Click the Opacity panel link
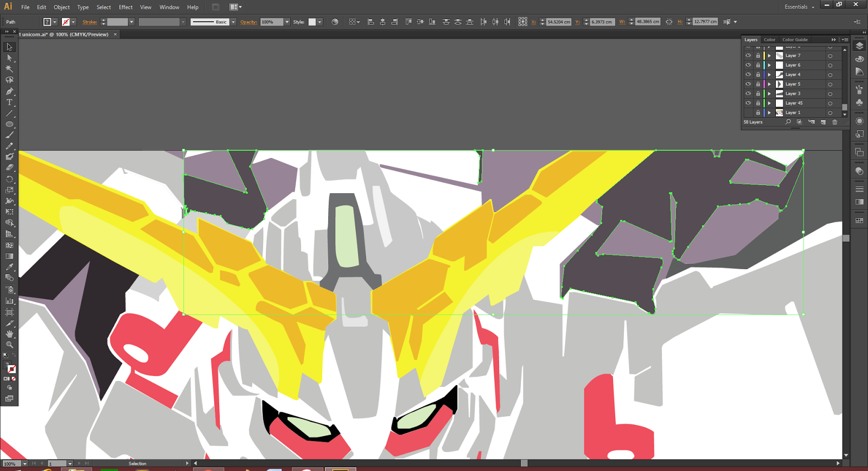The height and width of the screenshot is (471, 868). [248, 22]
